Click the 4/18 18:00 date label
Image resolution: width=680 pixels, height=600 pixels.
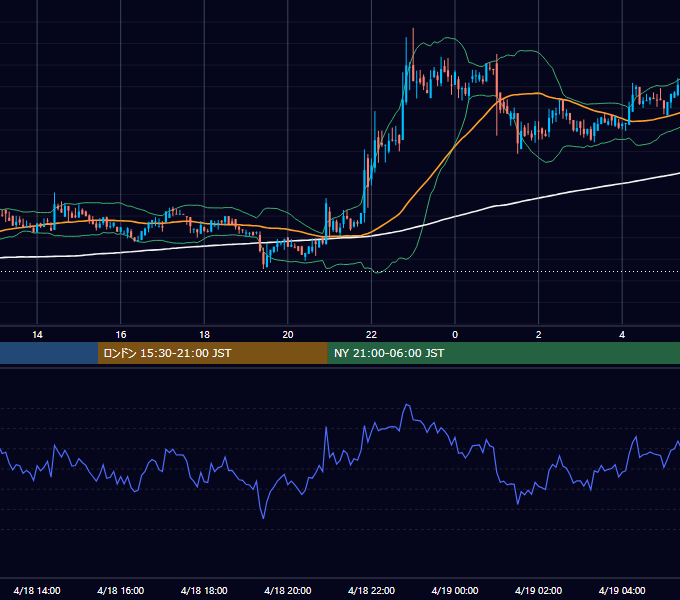(x=204, y=590)
